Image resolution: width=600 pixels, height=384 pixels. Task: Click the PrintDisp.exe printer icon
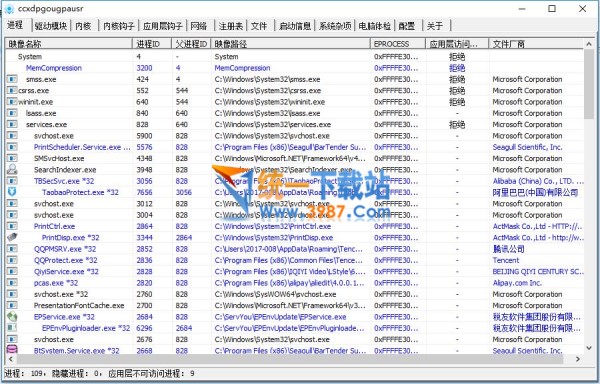(12, 237)
